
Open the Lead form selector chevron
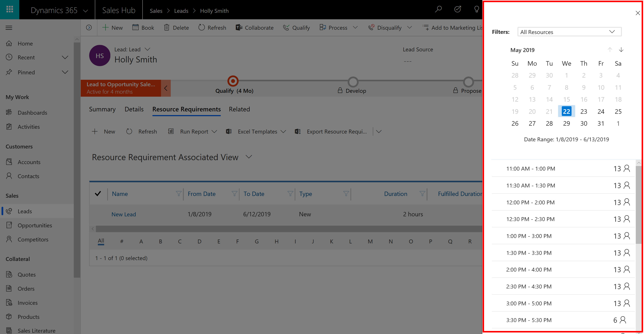pyautogui.click(x=148, y=49)
